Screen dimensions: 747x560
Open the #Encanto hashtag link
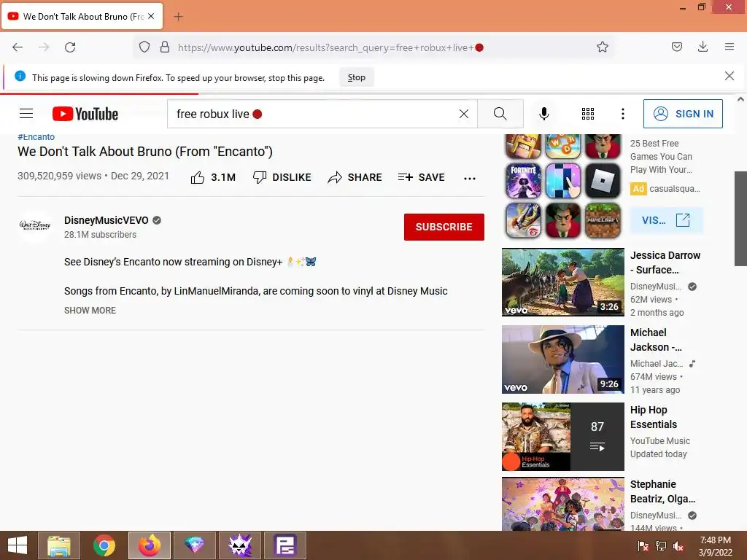tap(36, 137)
